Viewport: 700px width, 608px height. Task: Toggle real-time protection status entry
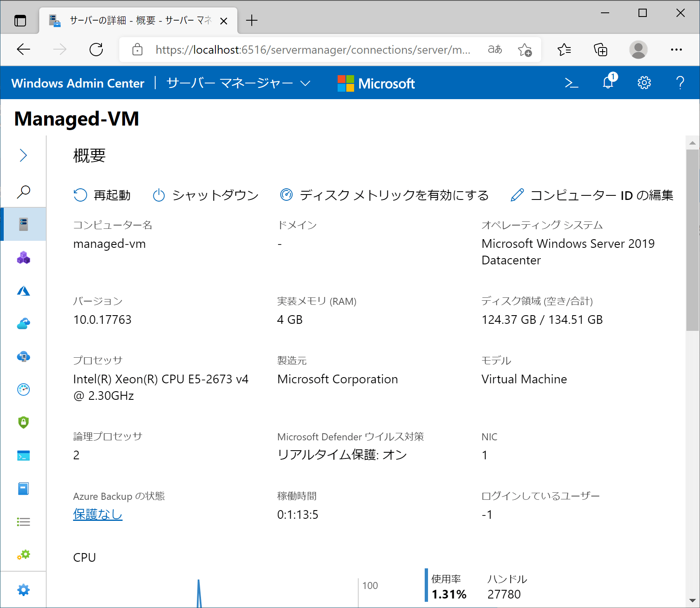(343, 455)
